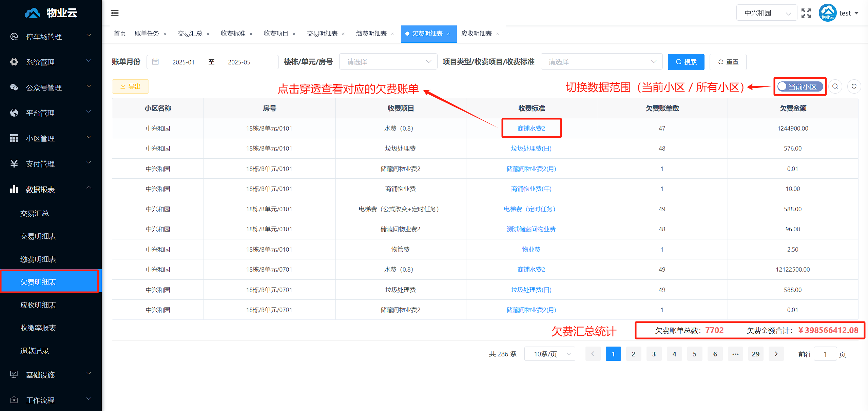Open 测试储藏间物业费 link

[x=531, y=229]
